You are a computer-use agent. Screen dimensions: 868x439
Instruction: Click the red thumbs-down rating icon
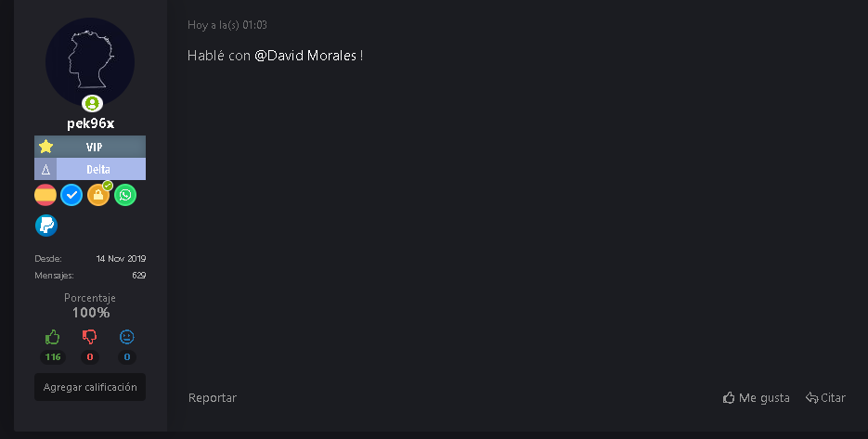tap(90, 337)
